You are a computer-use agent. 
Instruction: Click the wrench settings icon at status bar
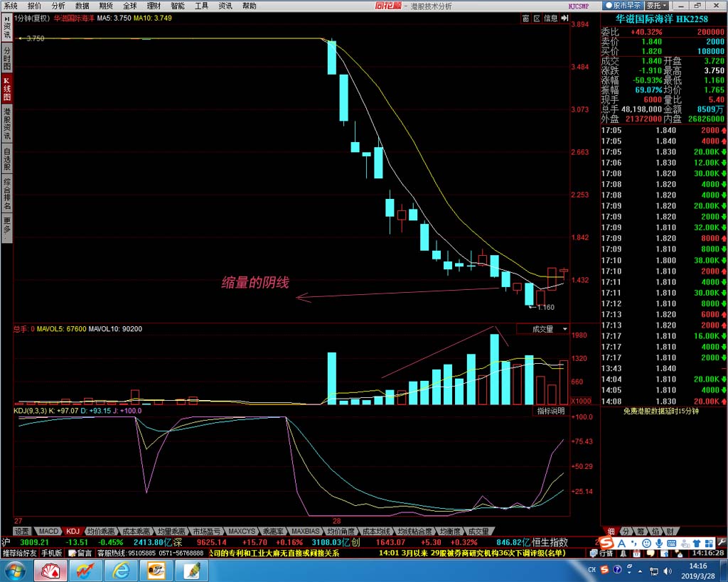[x=721, y=542]
